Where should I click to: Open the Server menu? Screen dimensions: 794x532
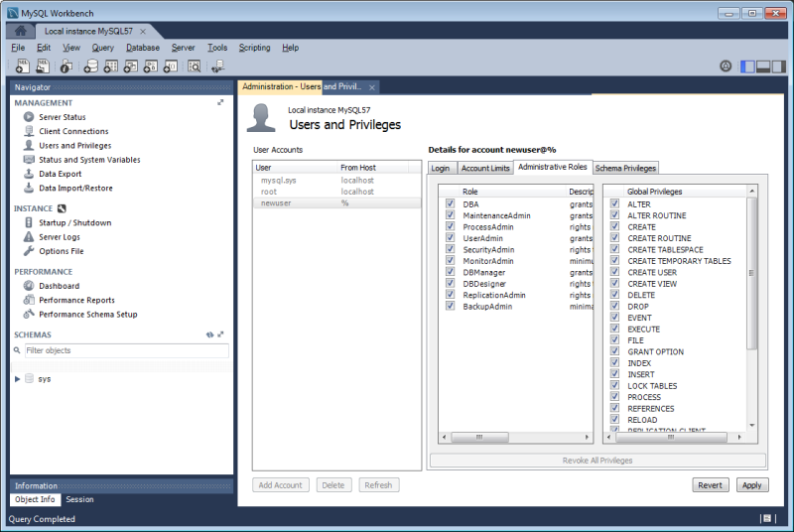click(x=183, y=48)
